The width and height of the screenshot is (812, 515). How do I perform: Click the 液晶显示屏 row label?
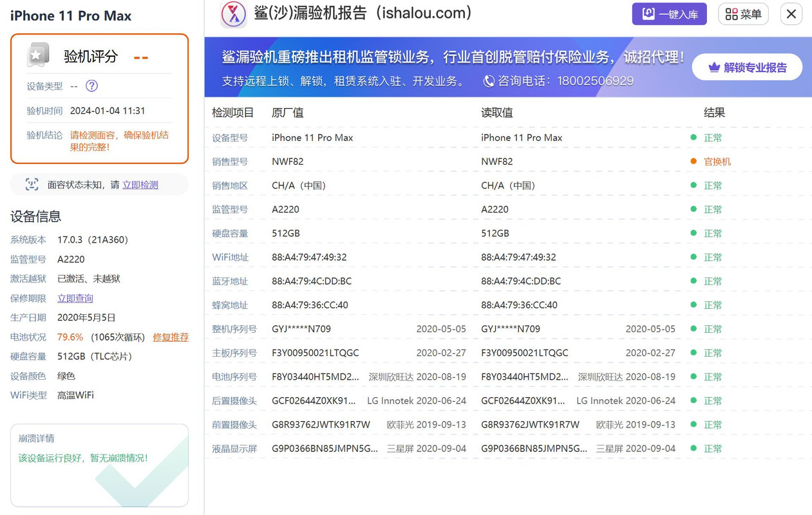click(234, 449)
